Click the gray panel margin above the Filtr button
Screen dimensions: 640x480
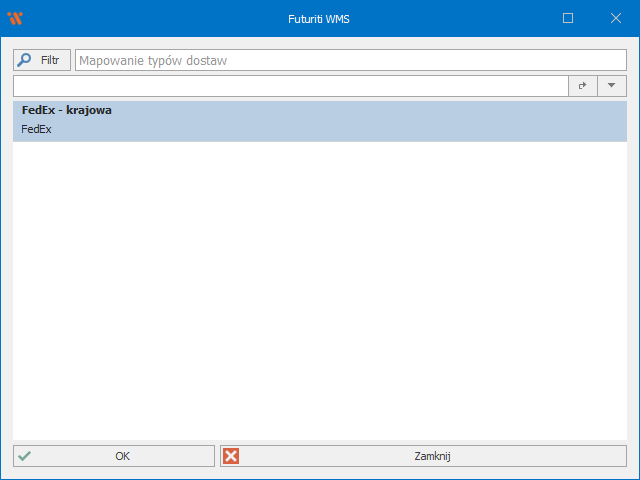[x=42, y=43]
